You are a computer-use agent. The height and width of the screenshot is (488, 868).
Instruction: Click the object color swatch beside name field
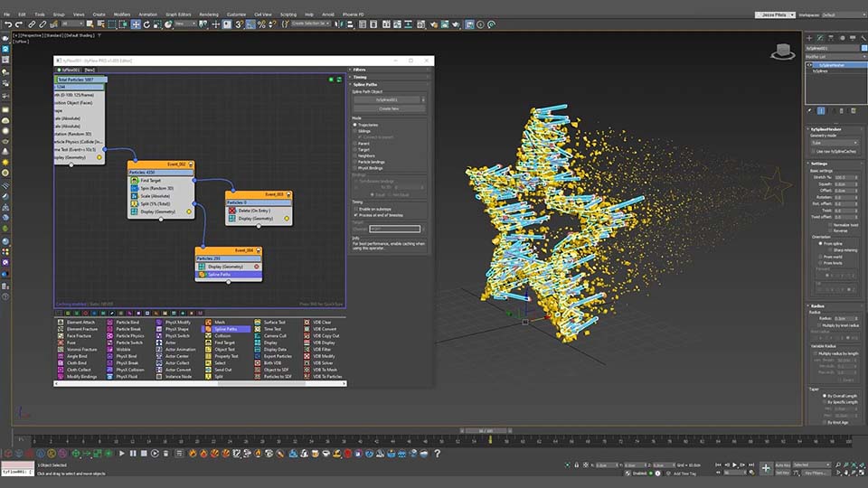point(863,48)
